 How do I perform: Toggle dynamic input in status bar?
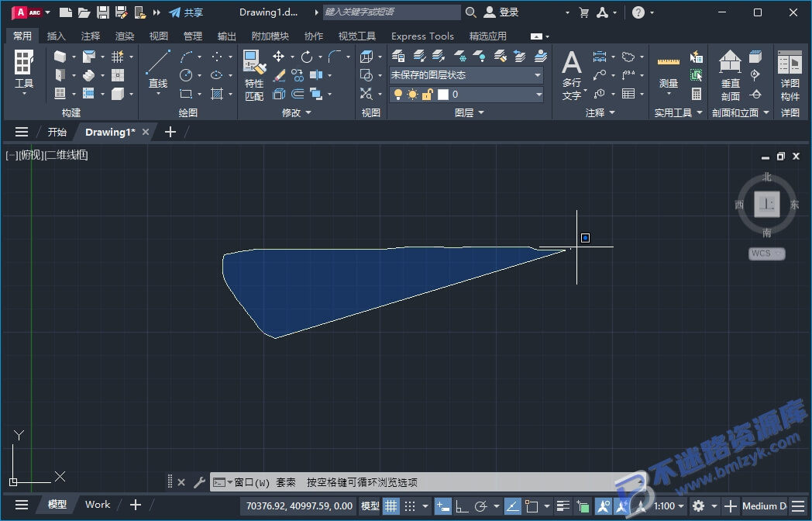click(x=442, y=505)
